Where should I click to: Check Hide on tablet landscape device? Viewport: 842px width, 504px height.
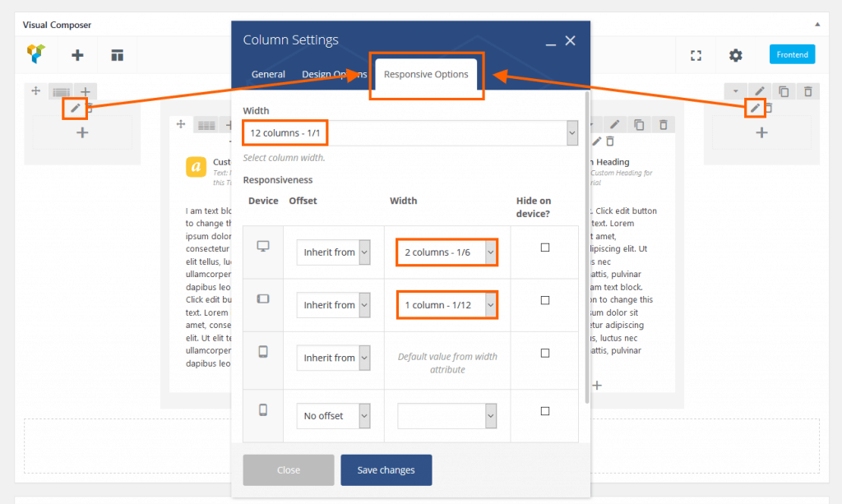545,300
